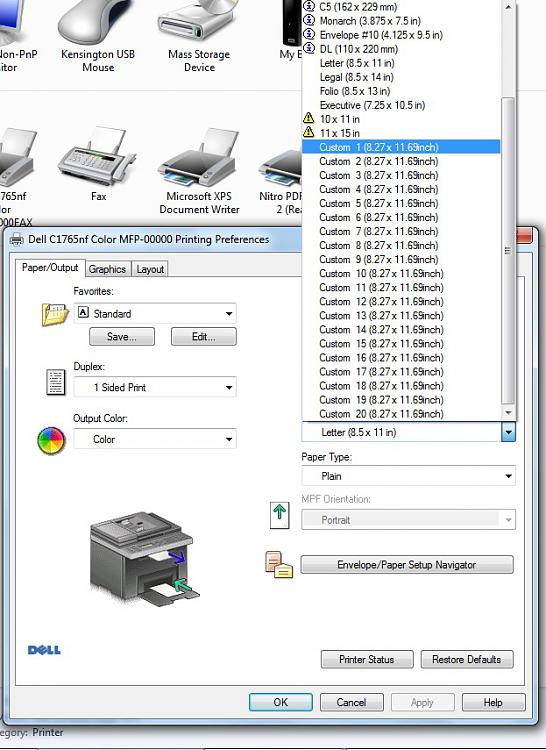
Task: Click the printer illustration image
Action: (x=144, y=559)
